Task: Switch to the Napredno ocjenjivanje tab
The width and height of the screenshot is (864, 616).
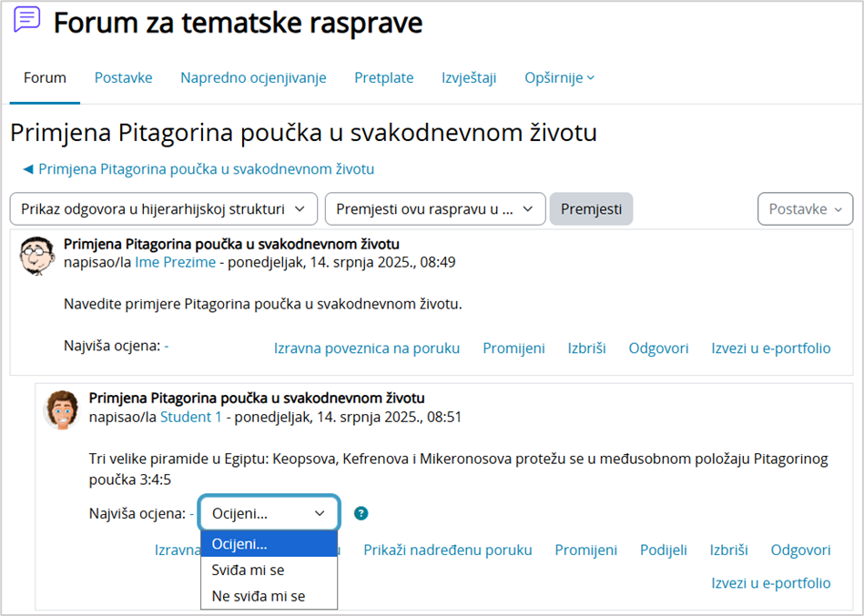Action: coord(251,77)
